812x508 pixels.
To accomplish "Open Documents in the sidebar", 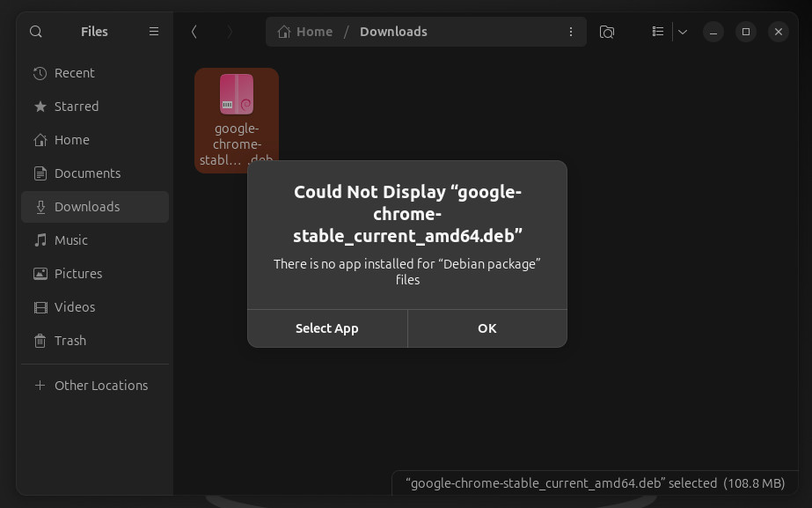I will point(95,173).
